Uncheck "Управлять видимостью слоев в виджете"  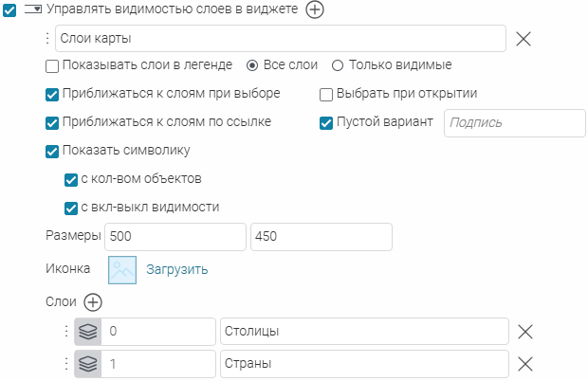pos(9,10)
